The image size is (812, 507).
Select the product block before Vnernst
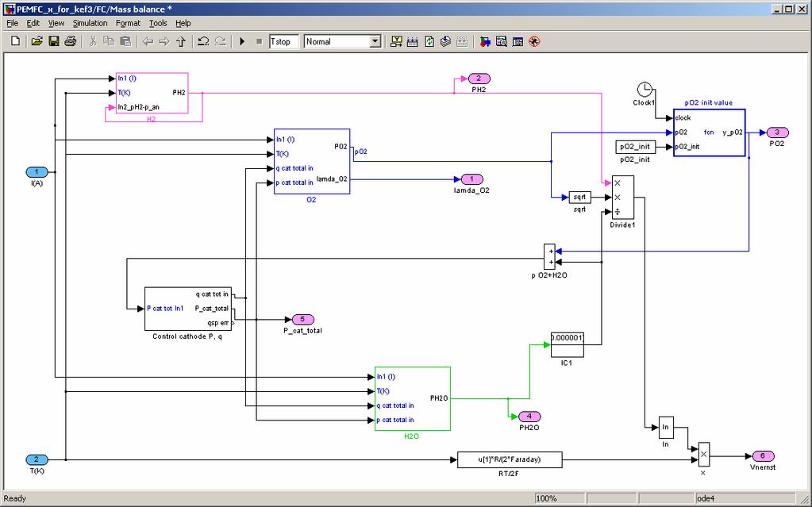tap(704, 455)
